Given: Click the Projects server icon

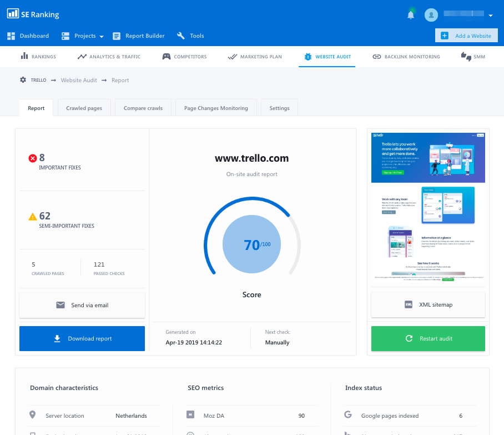Looking at the screenshot, I should (65, 36).
